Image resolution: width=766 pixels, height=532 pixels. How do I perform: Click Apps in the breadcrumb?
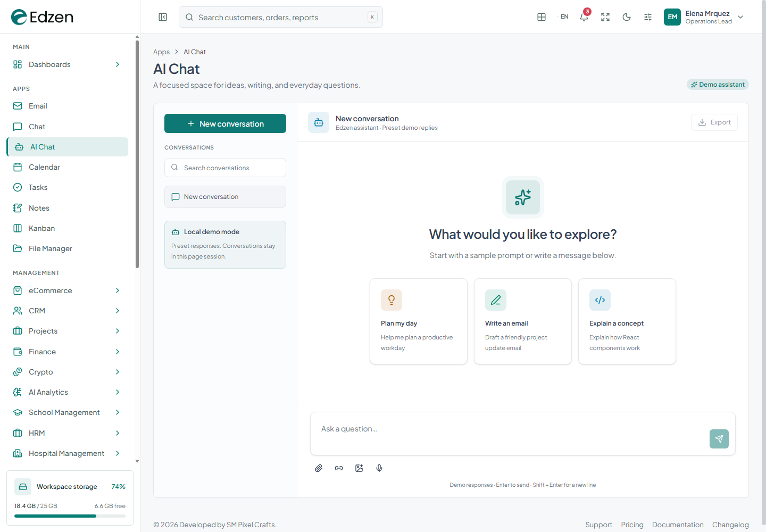(161, 52)
